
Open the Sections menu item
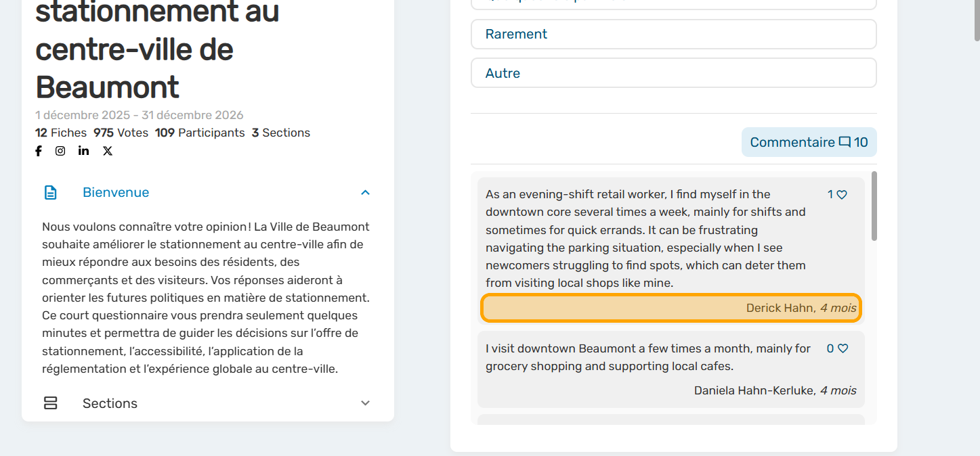point(110,403)
